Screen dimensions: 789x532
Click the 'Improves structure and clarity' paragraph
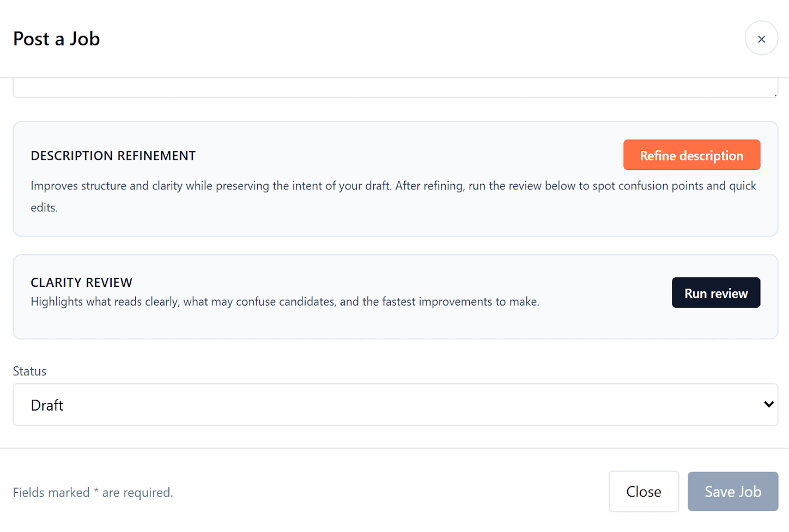pyautogui.click(x=393, y=186)
